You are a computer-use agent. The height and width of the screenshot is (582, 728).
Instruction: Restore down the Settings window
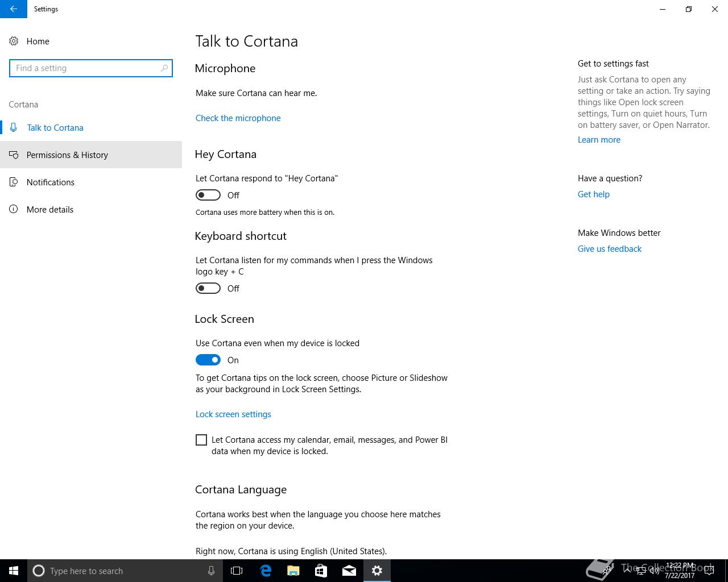point(689,9)
